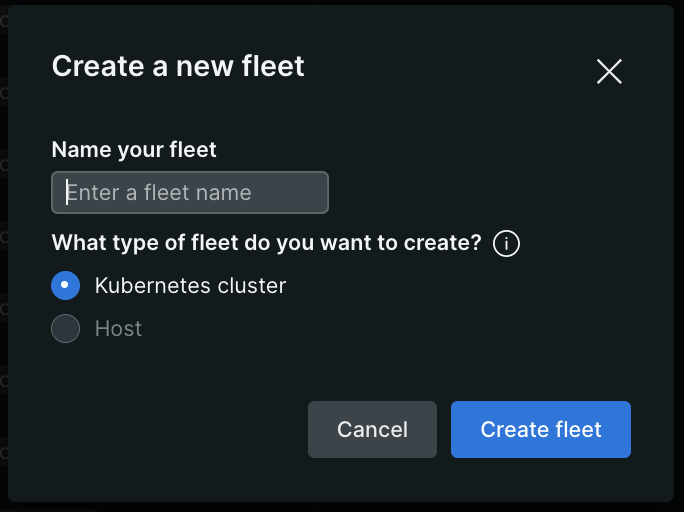
Task: Select the Host radio button
Action: coord(65,329)
